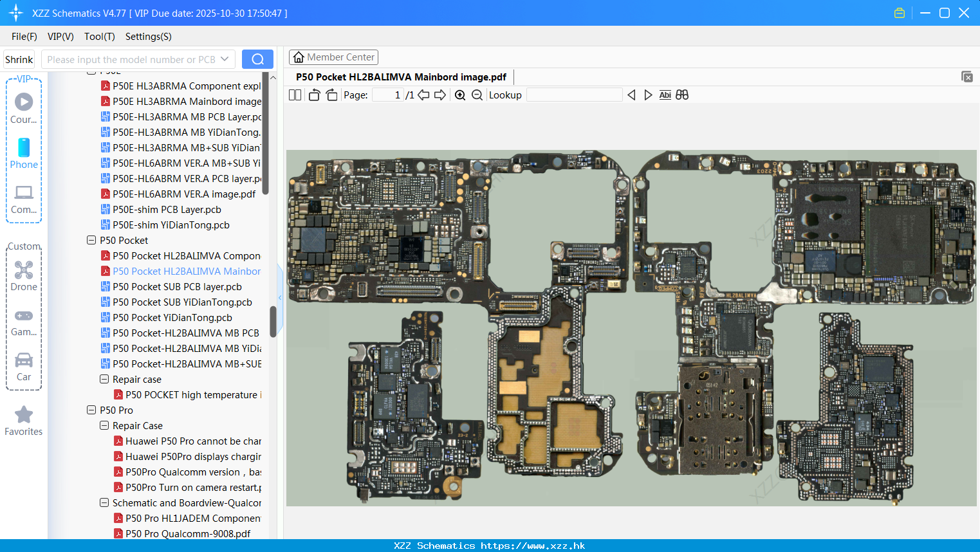Find previous lookup result triangle
This screenshot has width=980, height=552.
(631, 95)
